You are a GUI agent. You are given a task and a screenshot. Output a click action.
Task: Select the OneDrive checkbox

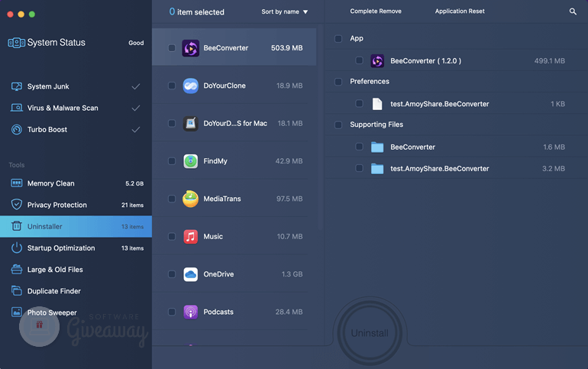pos(172,274)
